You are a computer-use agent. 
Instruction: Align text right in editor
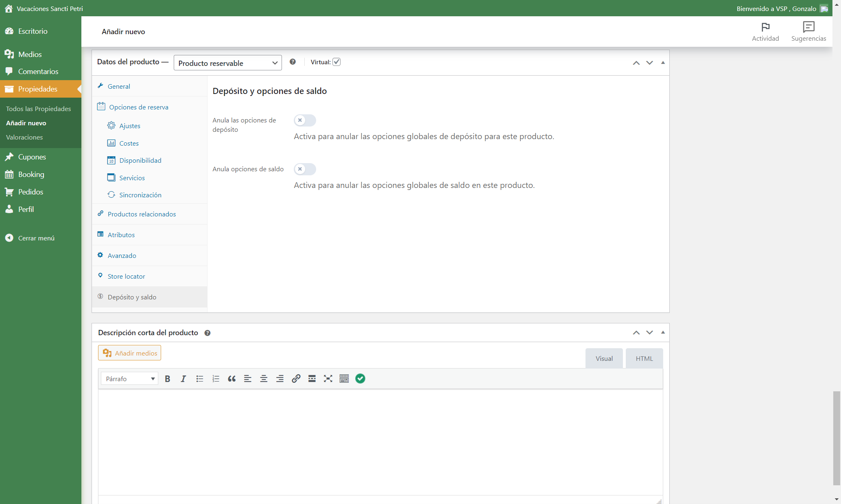click(x=280, y=379)
